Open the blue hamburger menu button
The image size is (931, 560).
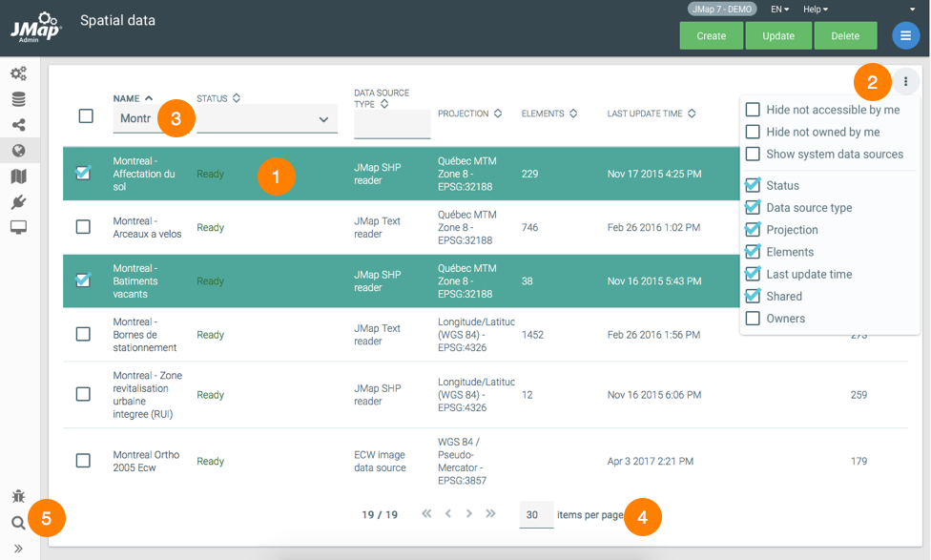coord(905,35)
